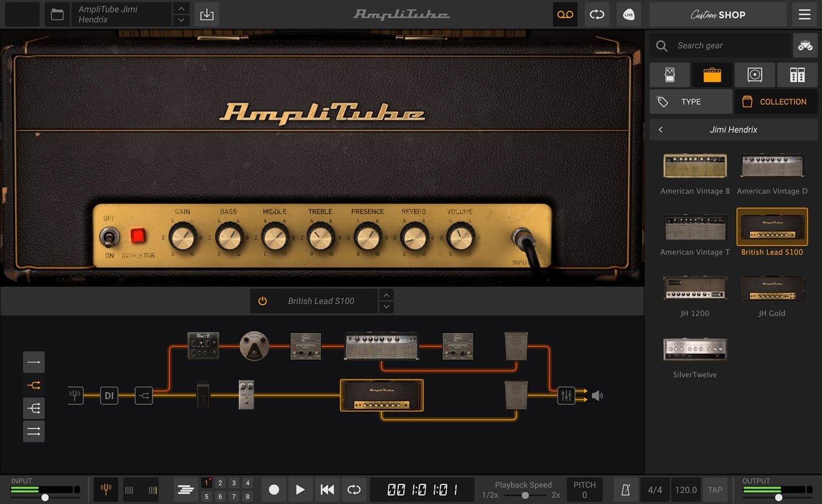The image size is (822, 504).
Task: Click the DI block in chain
Action: 109,396
